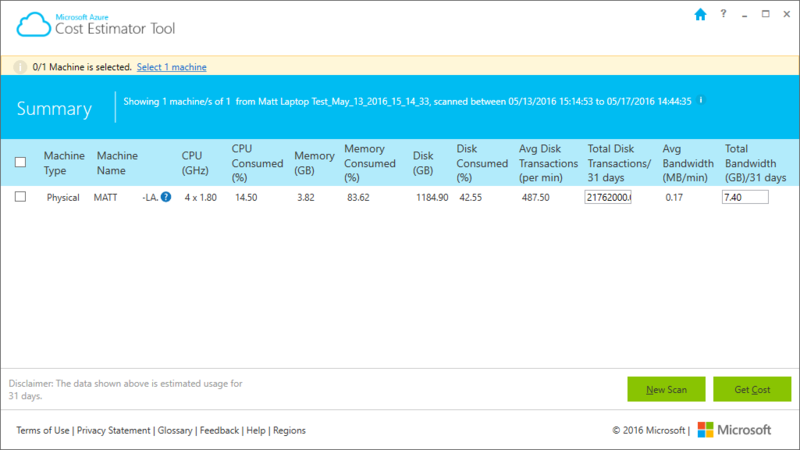
Task: Click the Summary heading
Action: point(54,108)
